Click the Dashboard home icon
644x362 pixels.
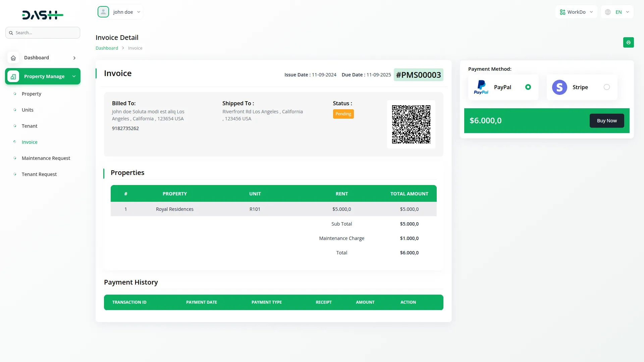13,58
